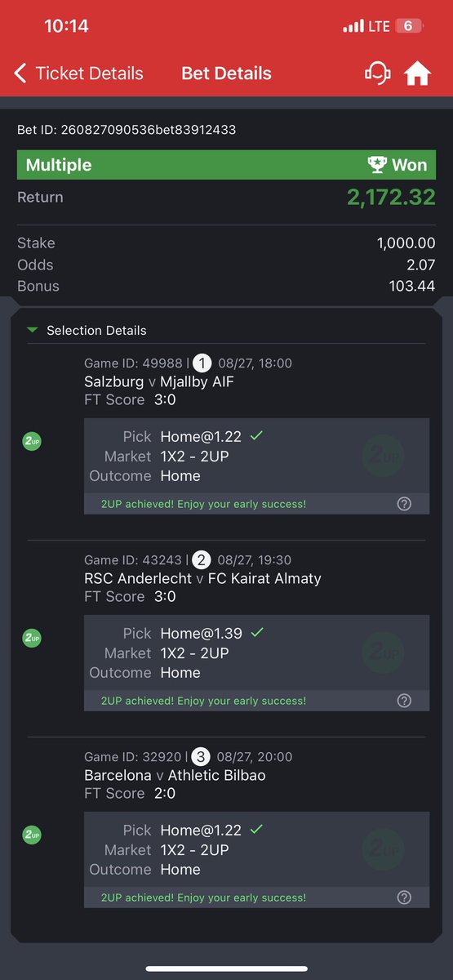Select the Bet Details title
This screenshot has width=453, height=980.
point(224,73)
